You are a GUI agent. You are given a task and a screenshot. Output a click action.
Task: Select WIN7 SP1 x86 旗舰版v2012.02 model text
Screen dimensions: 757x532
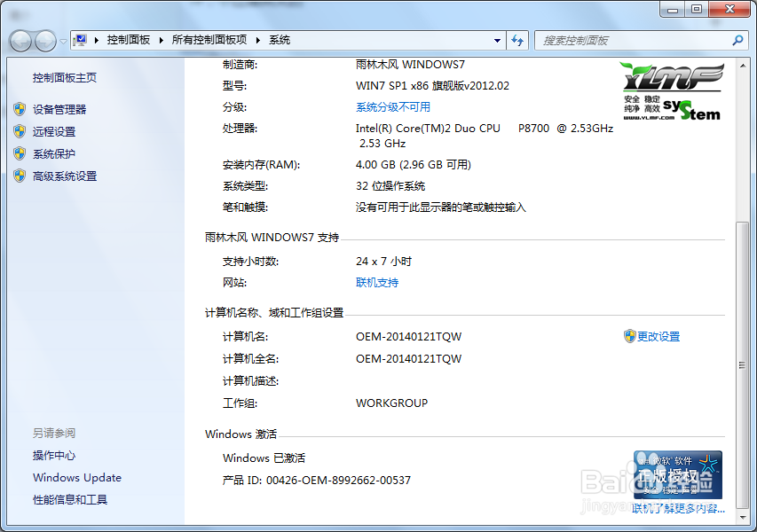pyautogui.click(x=432, y=86)
